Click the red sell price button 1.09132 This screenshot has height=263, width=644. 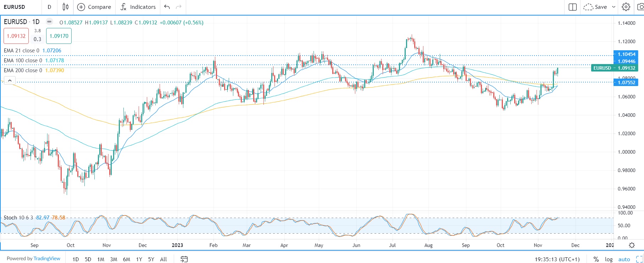coord(16,36)
